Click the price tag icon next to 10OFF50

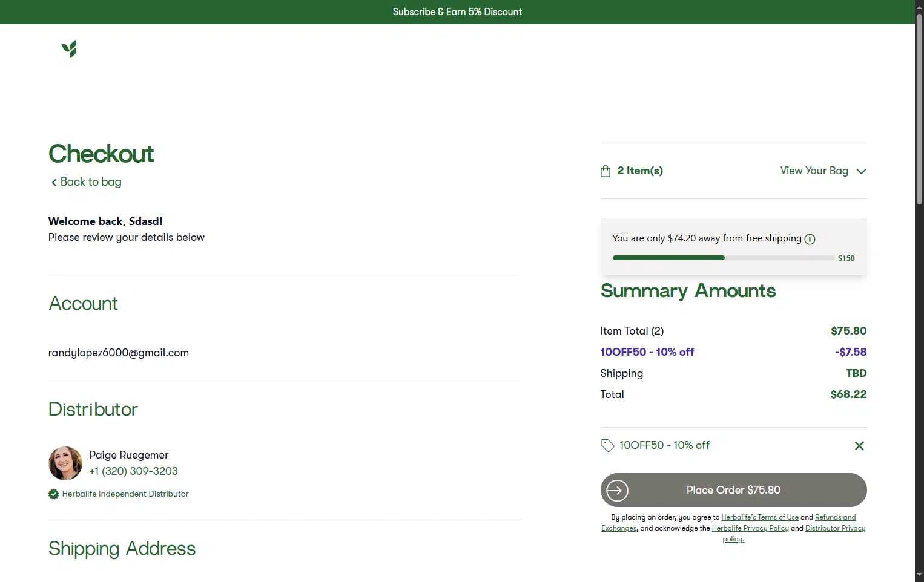pos(607,446)
